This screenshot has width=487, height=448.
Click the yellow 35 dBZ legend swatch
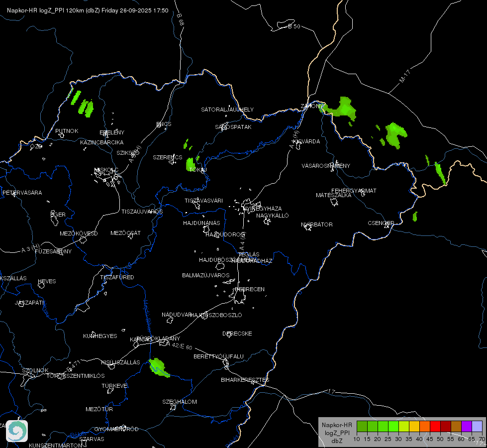[x=414, y=427]
